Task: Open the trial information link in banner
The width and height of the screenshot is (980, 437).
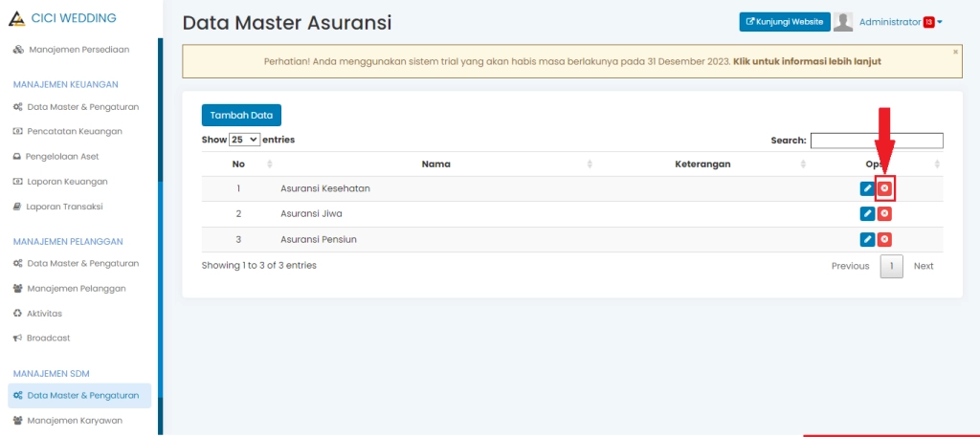Action: pyautogui.click(x=807, y=61)
